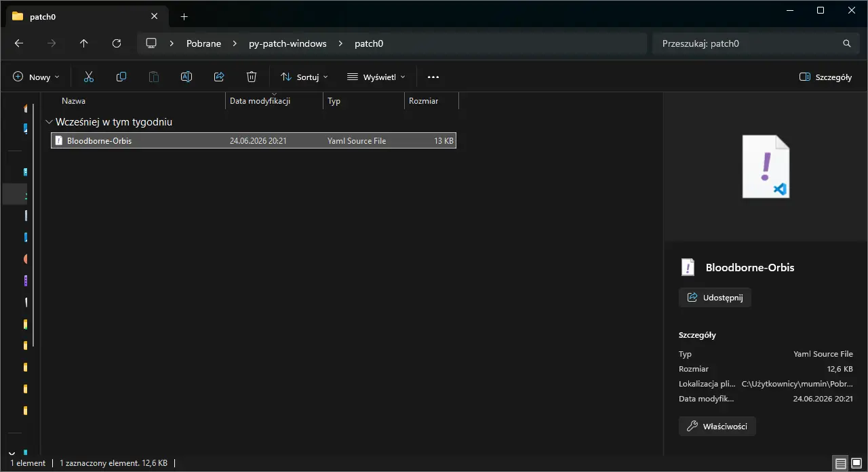The width and height of the screenshot is (868, 472).
Task: Click the 12,6 KB size value in details
Action: 840,369
